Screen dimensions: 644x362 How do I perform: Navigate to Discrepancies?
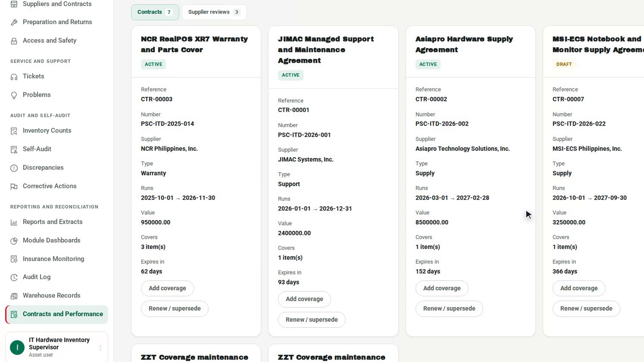[x=57, y=168]
